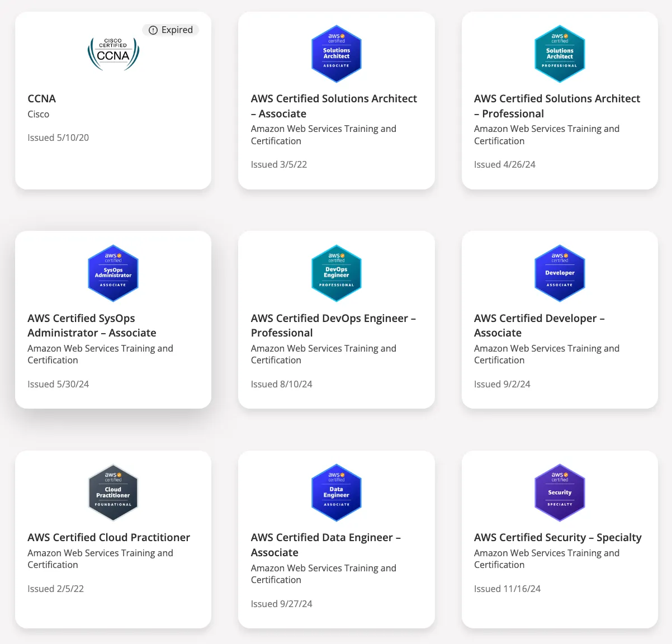Viewport: 672px width, 644px height.
Task: Click the CCNA card
Action: pyautogui.click(x=113, y=101)
